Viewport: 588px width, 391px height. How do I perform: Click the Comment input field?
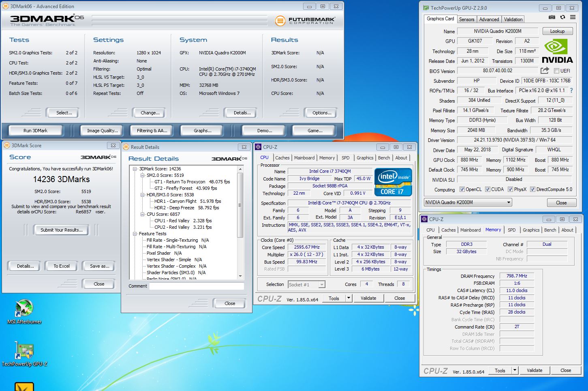pos(197,286)
